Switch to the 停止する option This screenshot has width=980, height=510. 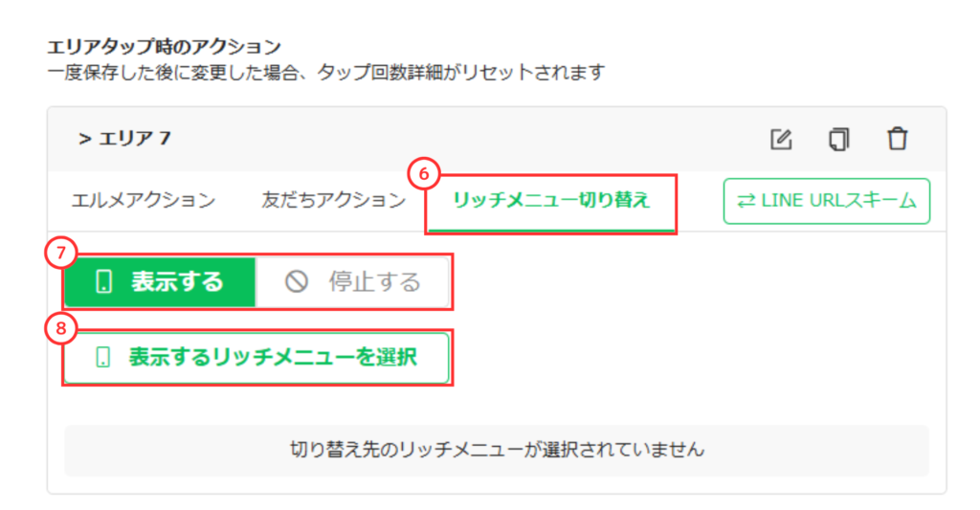pos(354,281)
